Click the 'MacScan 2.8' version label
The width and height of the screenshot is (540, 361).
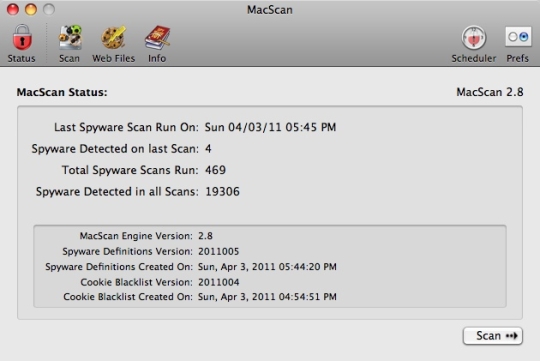[490, 92]
